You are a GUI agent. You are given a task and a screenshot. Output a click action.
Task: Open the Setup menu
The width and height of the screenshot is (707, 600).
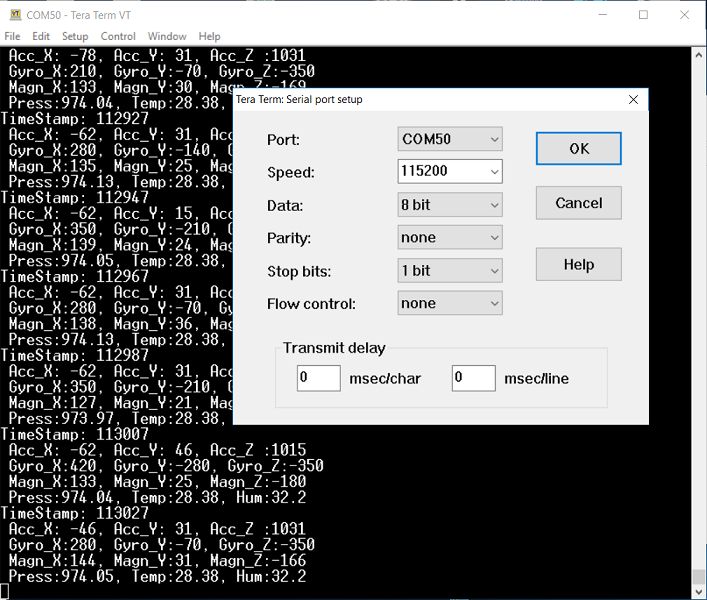click(75, 37)
